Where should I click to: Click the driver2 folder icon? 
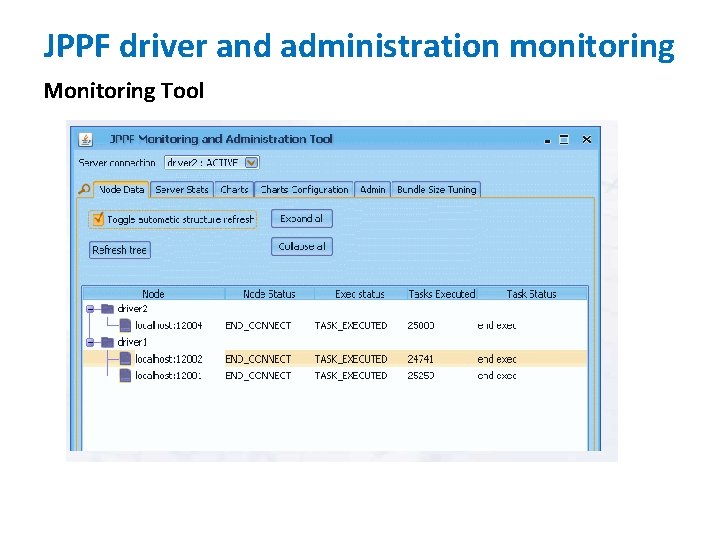point(107,309)
